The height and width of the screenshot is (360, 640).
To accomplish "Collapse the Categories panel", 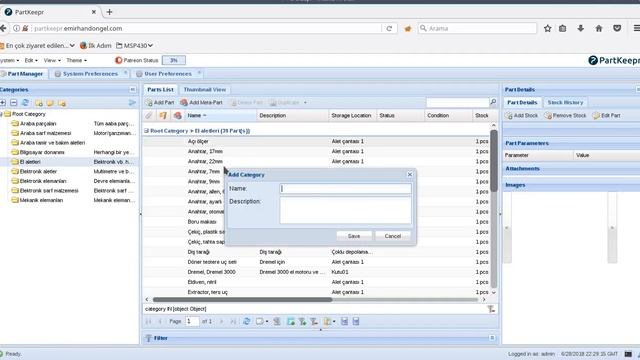I will pyautogui.click(x=133, y=89).
